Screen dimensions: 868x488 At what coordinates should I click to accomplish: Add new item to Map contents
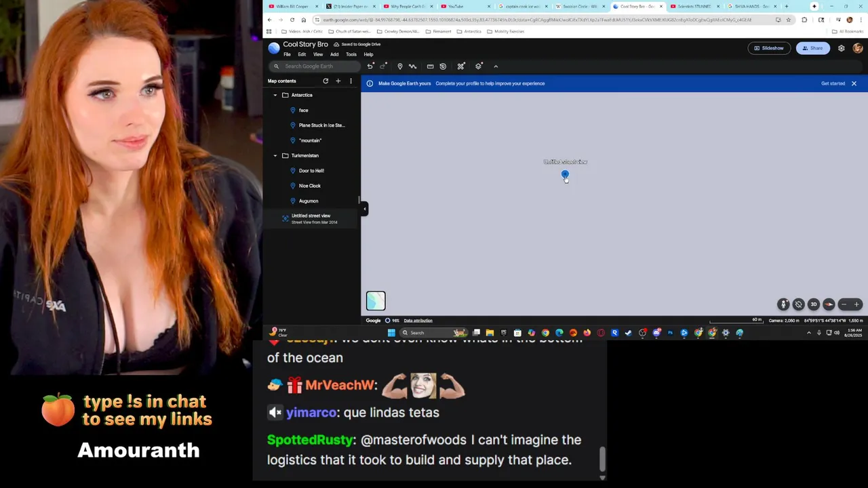tap(338, 81)
